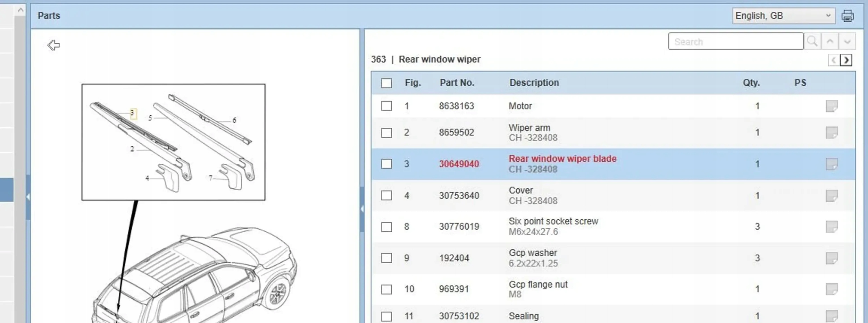Viewport: 868px width, 323px height.
Task: Open note icon for Sealing row
Action: 832,316
